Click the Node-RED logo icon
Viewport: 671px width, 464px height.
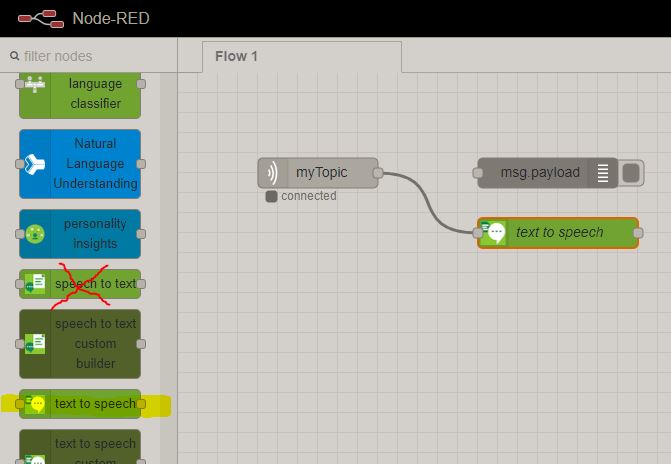point(33,18)
